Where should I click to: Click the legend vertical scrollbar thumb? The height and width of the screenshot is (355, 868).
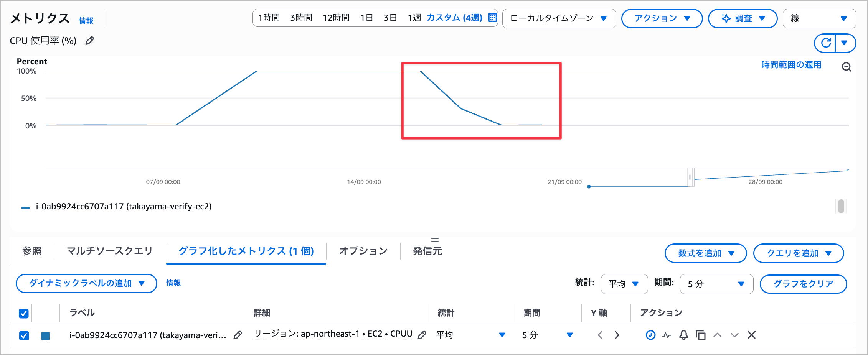pyautogui.click(x=841, y=206)
